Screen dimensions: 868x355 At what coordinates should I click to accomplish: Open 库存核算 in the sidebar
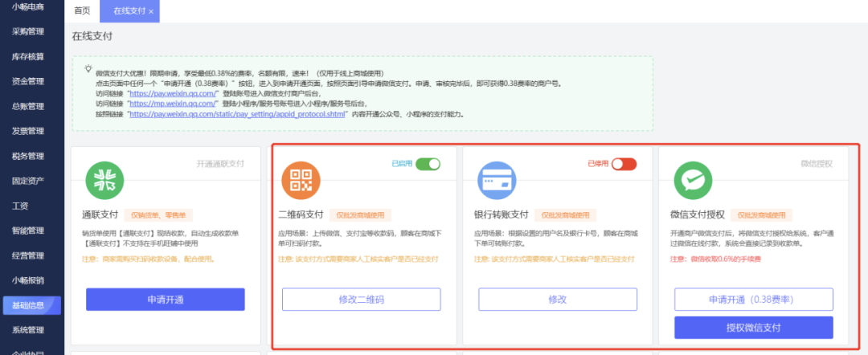click(27, 56)
